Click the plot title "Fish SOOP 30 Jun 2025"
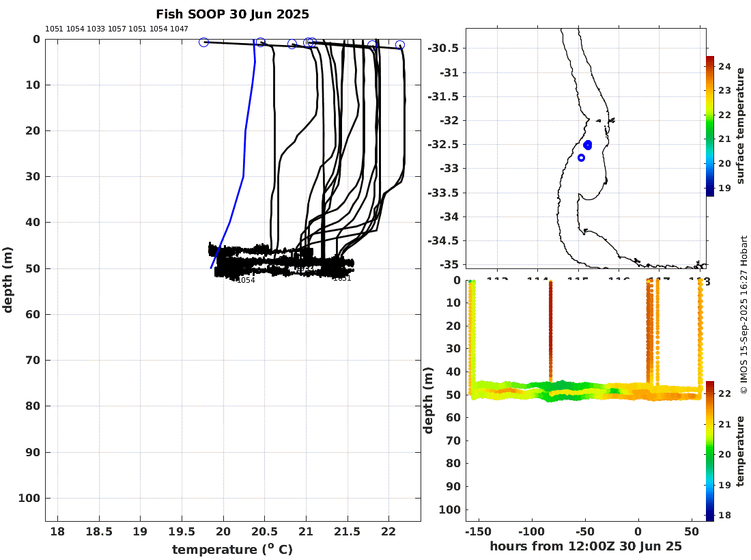751x560 pixels. pyautogui.click(x=232, y=14)
